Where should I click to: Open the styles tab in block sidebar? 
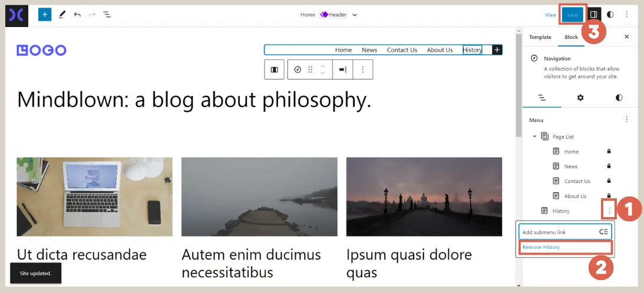[x=619, y=98]
